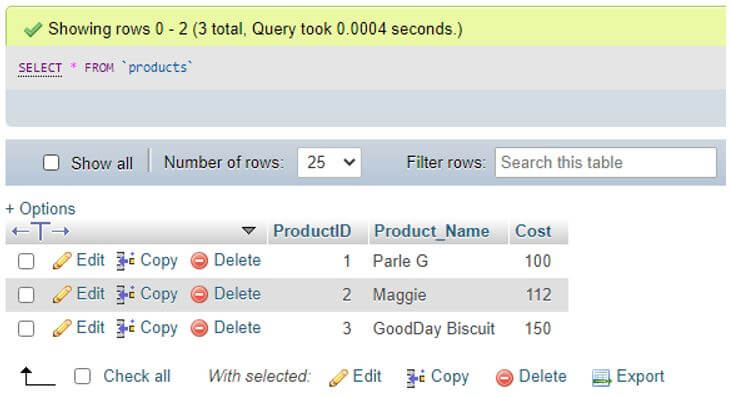Click the GoodDay Biscuit name cell

(434, 328)
